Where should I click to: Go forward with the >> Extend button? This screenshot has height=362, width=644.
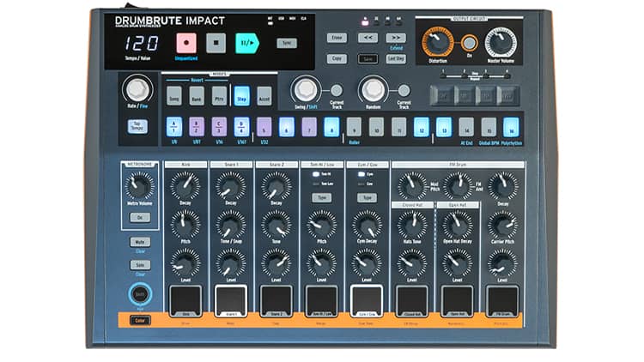[396, 38]
